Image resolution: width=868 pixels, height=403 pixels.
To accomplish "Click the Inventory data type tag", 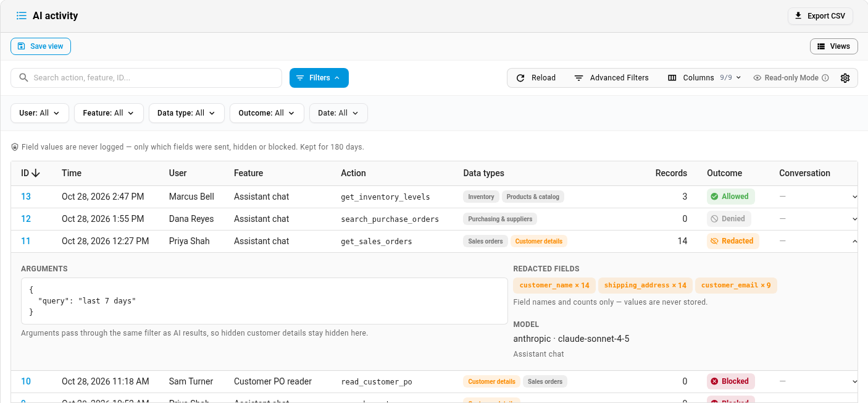I will pyautogui.click(x=481, y=197).
